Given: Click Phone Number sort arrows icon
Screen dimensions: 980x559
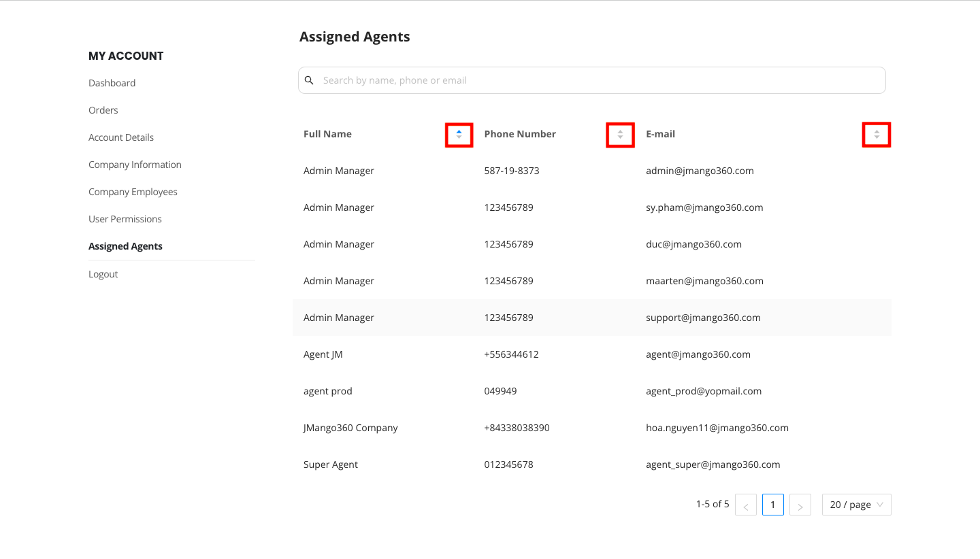Looking at the screenshot, I should (x=620, y=135).
